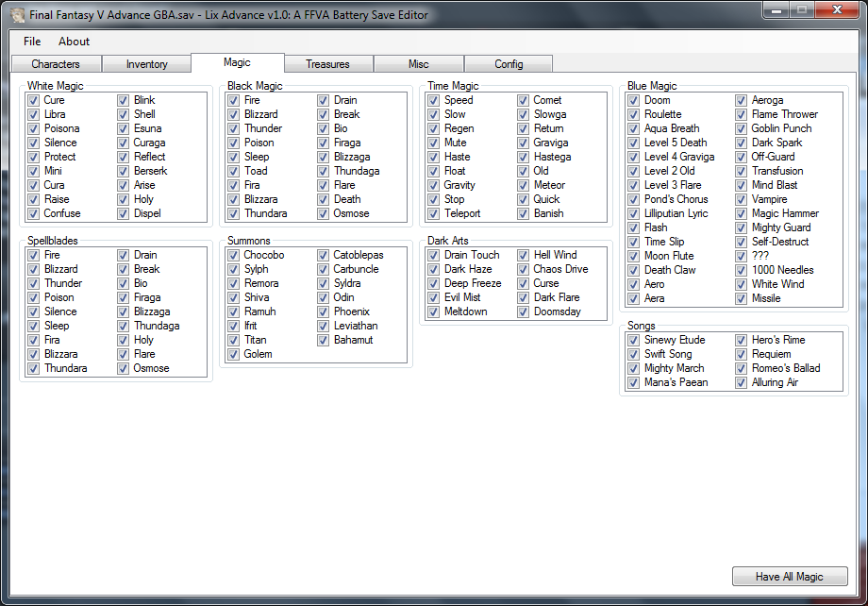Uncheck Dispel in White Magic
868x606 pixels.
click(123, 213)
